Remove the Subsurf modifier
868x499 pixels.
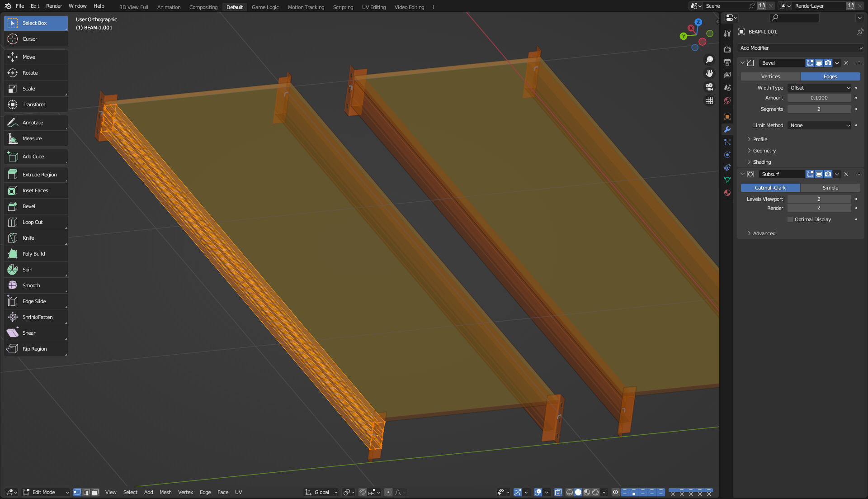pos(846,174)
